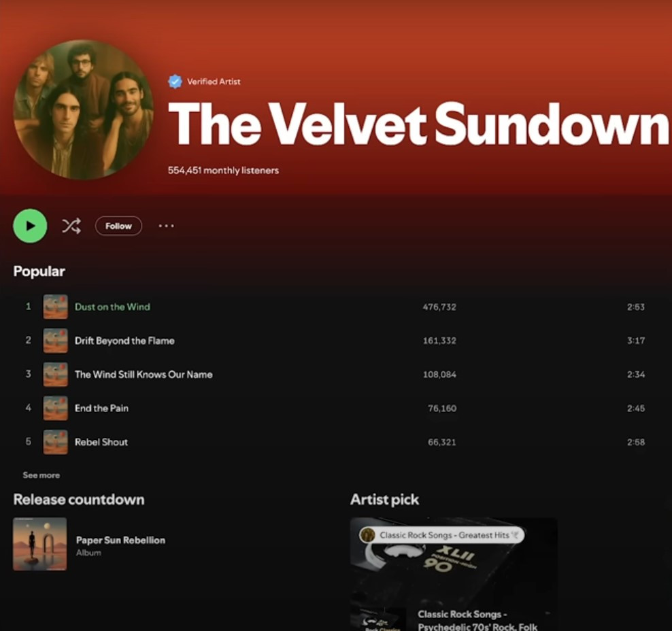The width and height of the screenshot is (672, 631).
Task: Follow The Velvet Sundown artist
Action: click(x=119, y=226)
